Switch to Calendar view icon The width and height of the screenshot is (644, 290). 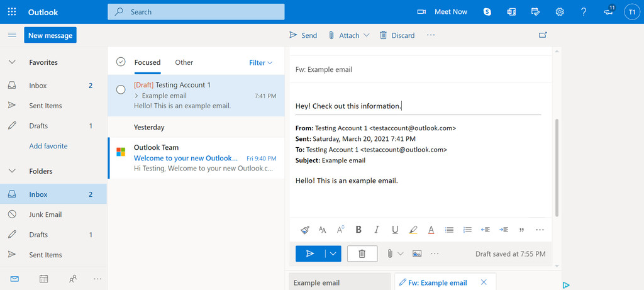point(43,279)
